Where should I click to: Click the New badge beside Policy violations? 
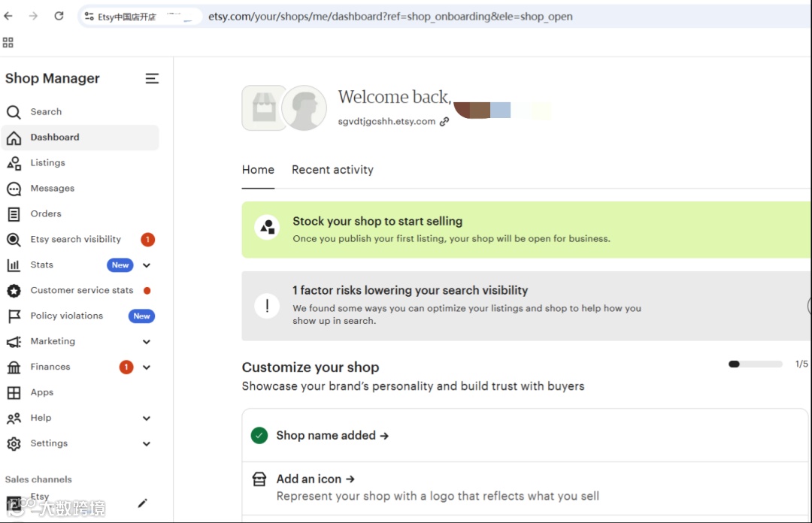point(141,316)
